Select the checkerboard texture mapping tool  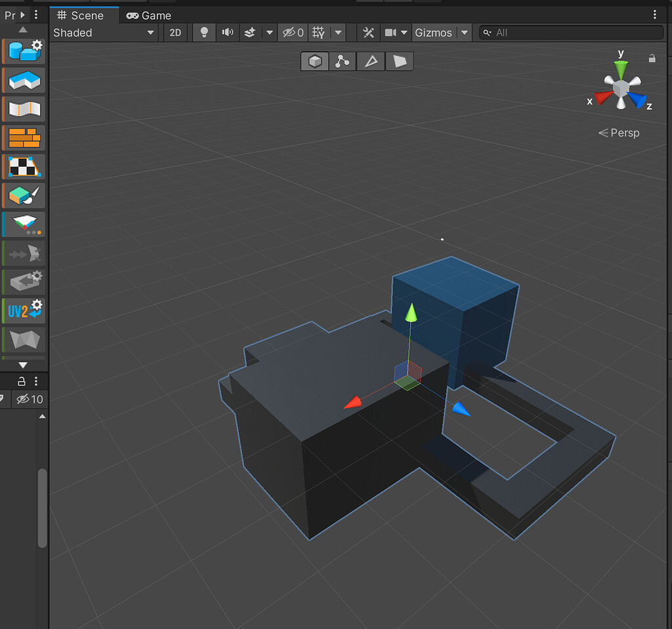[x=23, y=167]
